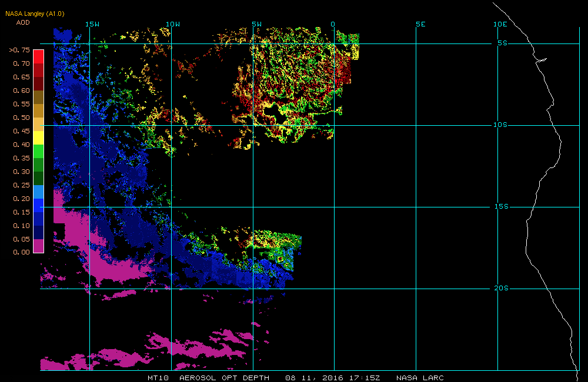Click the 10E longitude label
The height and width of the screenshot is (382, 588).
[500, 24]
